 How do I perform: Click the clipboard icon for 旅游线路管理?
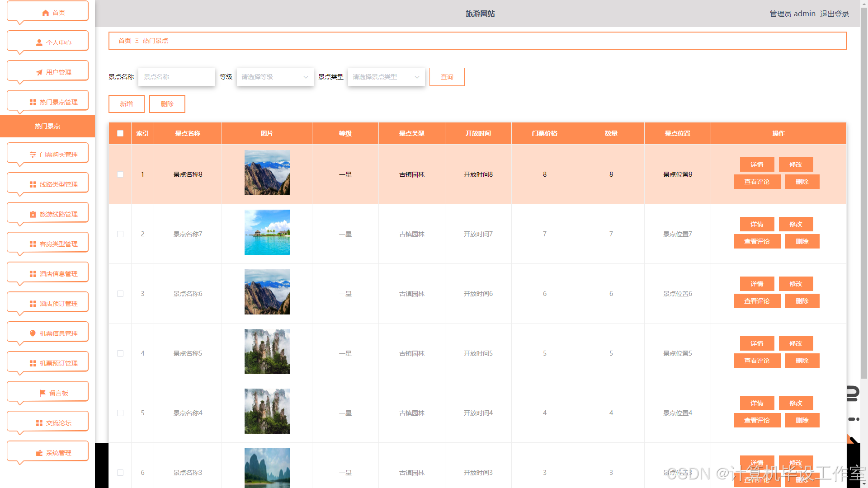point(33,214)
